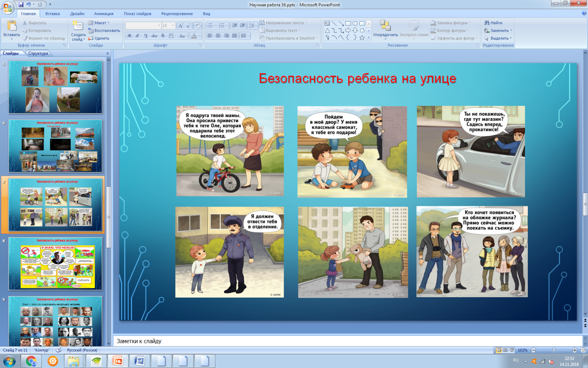Screen dimensions: 588x368
Task: Switch to slide sorter view in the status bar
Action: (505, 350)
